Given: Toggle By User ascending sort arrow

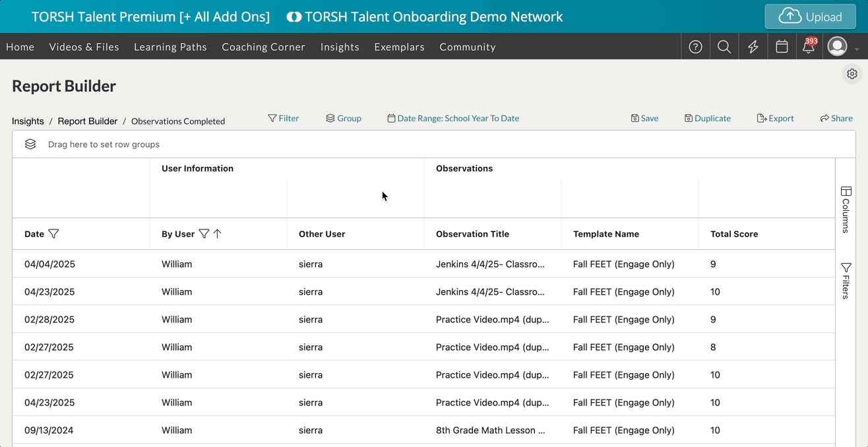Looking at the screenshot, I should 218,234.
